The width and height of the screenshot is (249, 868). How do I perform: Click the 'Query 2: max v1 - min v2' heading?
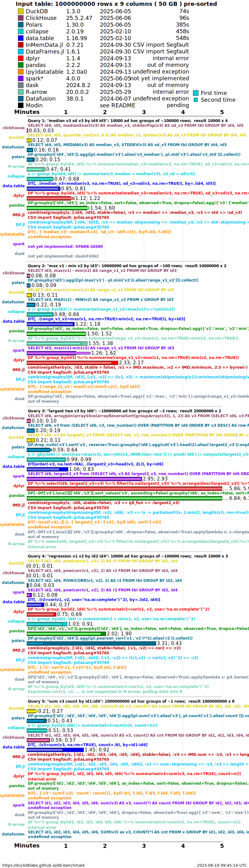click(x=127, y=266)
